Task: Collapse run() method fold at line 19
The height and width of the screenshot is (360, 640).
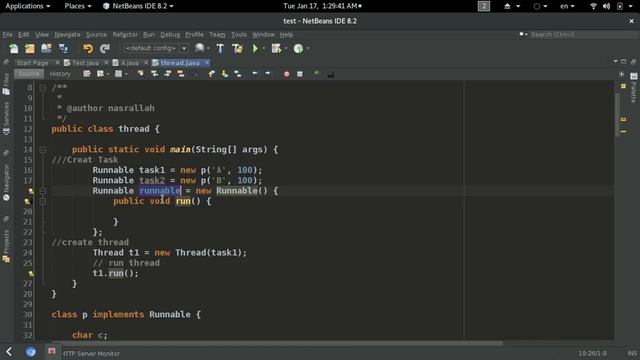Action: pyautogui.click(x=42, y=201)
